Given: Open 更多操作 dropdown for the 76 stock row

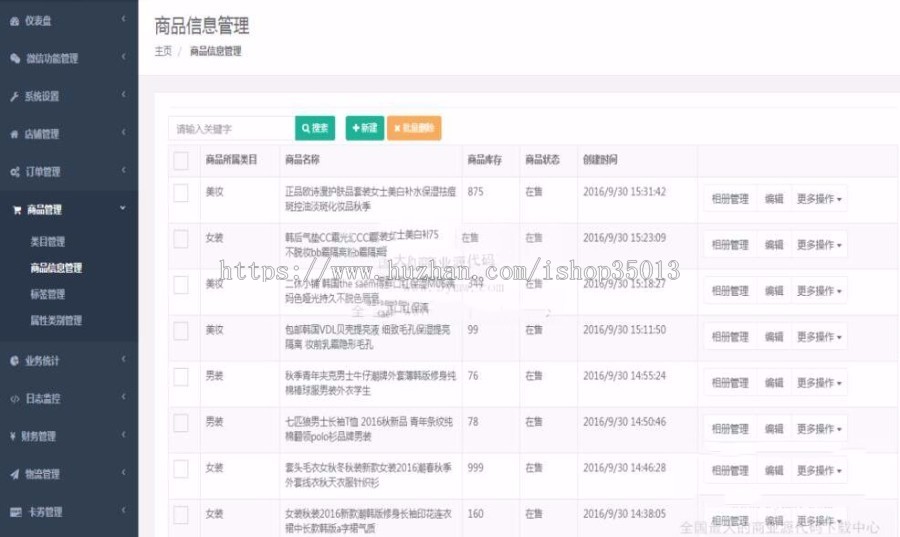Looking at the screenshot, I should click(819, 383).
